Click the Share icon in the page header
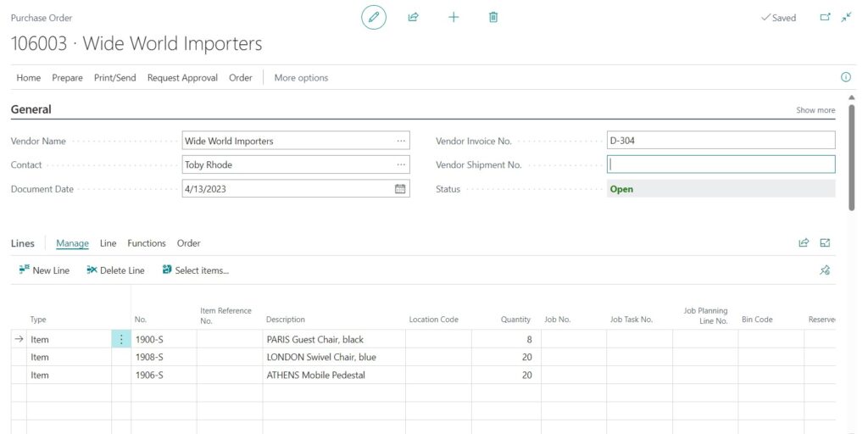The height and width of the screenshot is (434, 868). [x=413, y=17]
